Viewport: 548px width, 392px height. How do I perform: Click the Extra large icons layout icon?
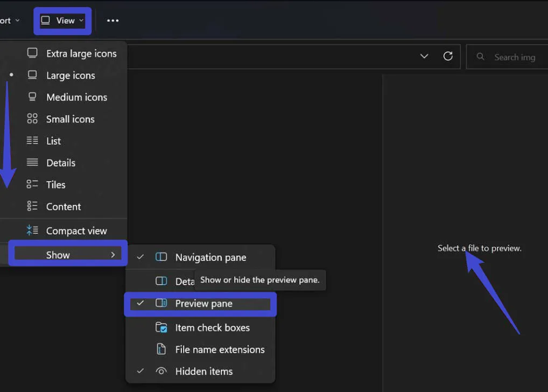(32, 53)
